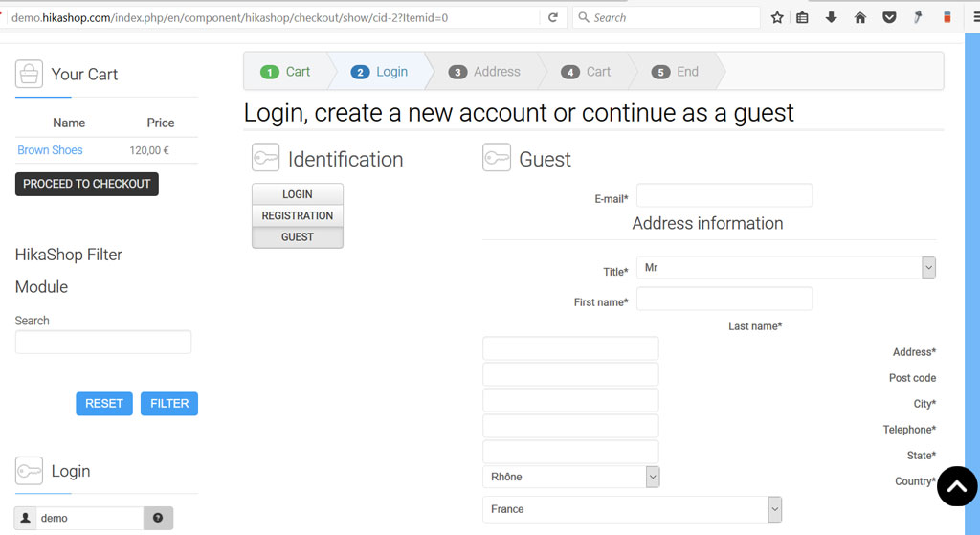This screenshot has height=535, width=980.
Task: Click the blue FILTER button
Action: coord(169,404)
